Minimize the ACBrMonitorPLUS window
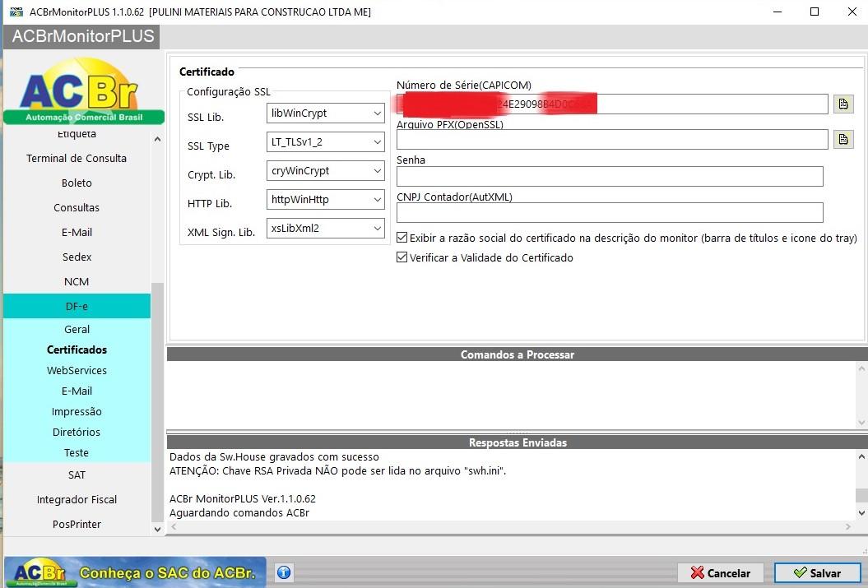The width and height of the screenshot is (868, 588). (777, 12)
